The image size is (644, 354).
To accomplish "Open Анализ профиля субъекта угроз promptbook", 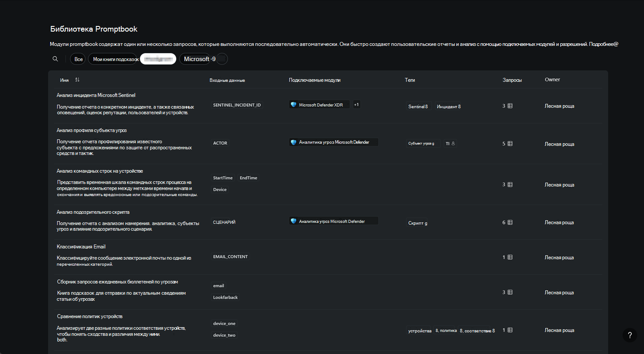I will click(x=92, y=130).
